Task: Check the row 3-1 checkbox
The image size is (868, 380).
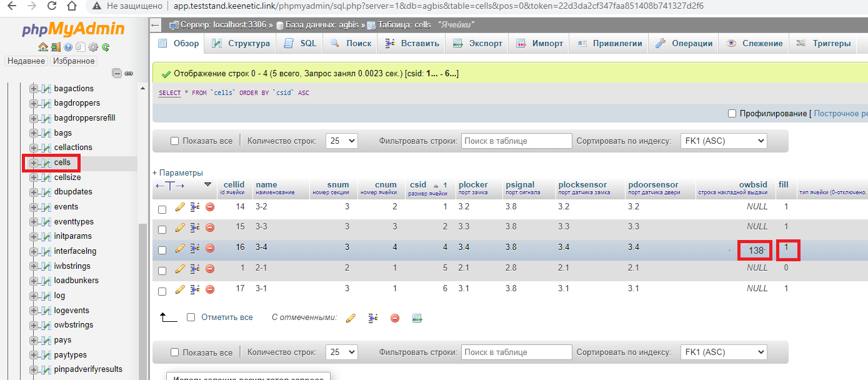Action: pyautogui.click(x=162, y=291)
